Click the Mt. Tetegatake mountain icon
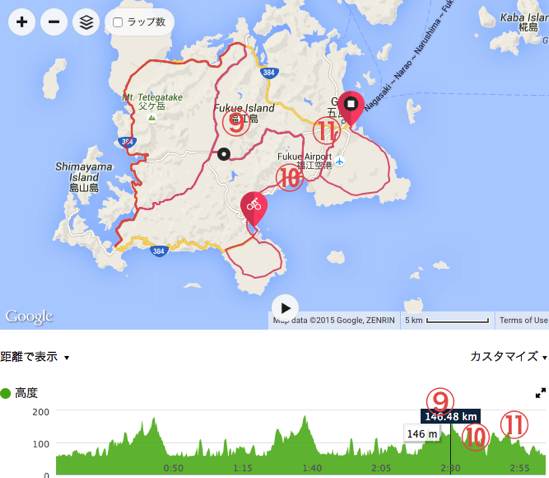This screenshot has width=549, height=478. [152, 118]
